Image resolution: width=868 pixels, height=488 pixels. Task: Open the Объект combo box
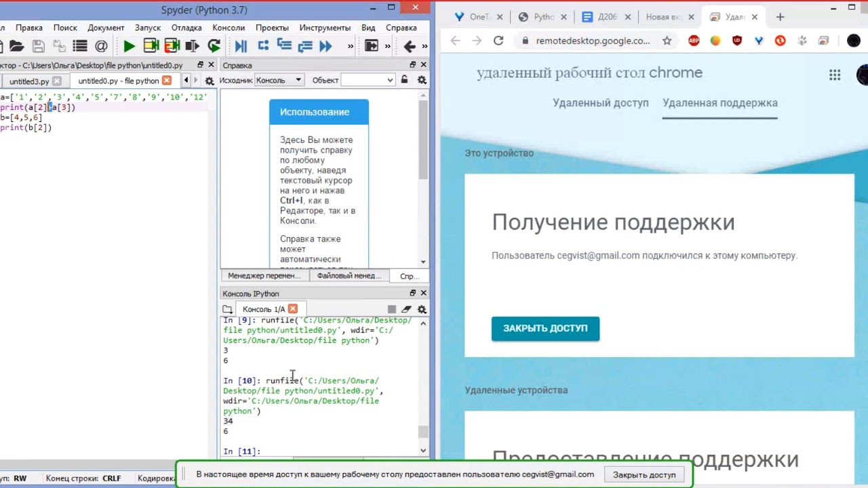368,80
